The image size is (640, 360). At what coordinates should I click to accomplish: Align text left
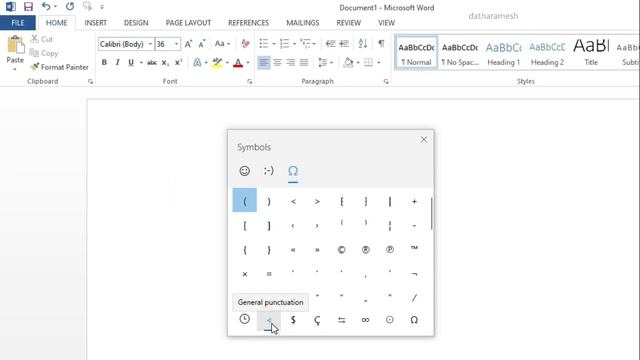pyautogui.click(x=264, y=62)
